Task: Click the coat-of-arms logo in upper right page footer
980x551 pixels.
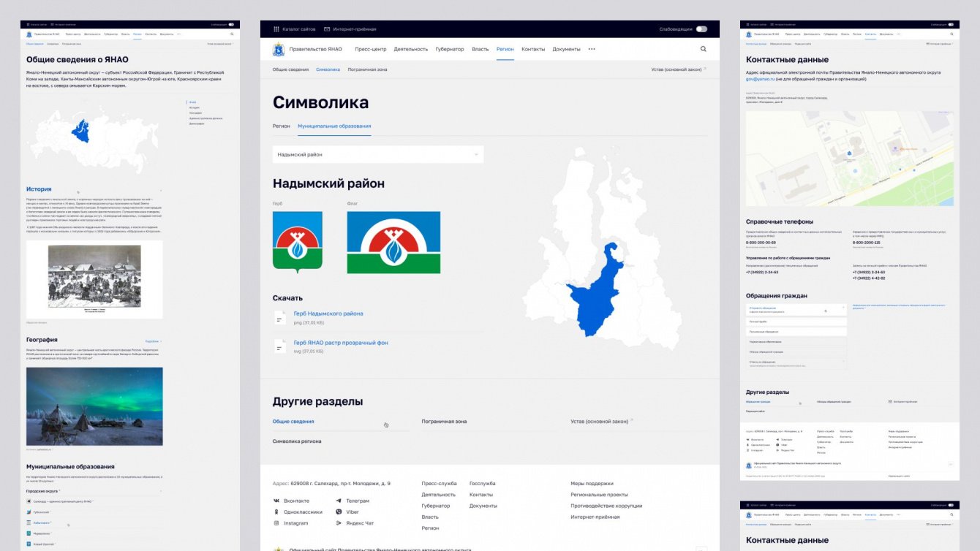Action: pyautogui.click(x=748, y=465)
